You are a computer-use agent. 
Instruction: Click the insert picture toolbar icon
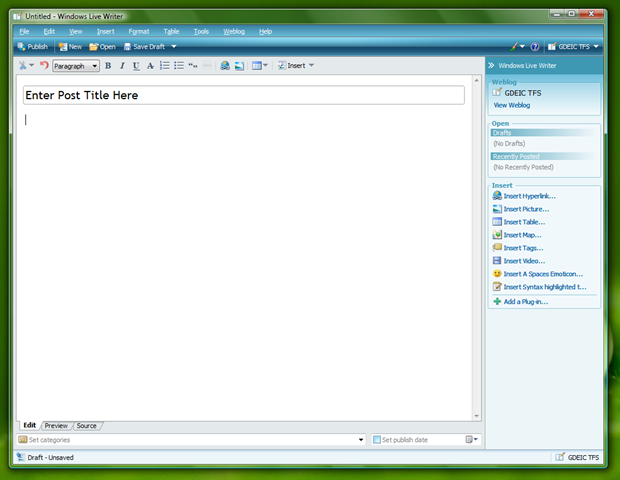point(239,66)
